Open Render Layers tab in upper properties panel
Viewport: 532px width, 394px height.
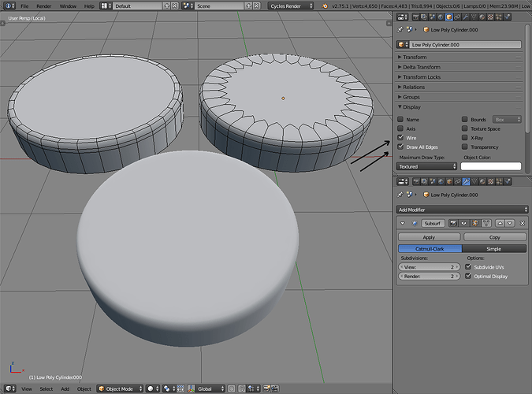pyautogui.click(x=424, y=17)
